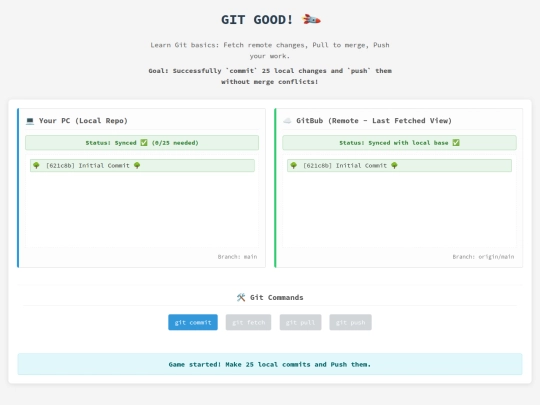The height and width of the screenshot is (405, 540).
Task: Click the Goal description text
Action: 270,76
